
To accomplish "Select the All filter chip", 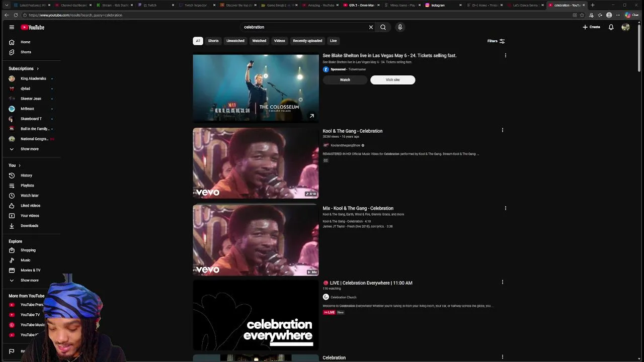I will (x=198, y=41).
